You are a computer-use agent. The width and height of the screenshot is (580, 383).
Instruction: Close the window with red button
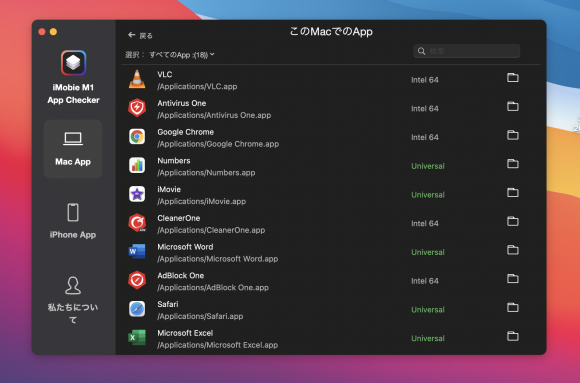[42, 32]
